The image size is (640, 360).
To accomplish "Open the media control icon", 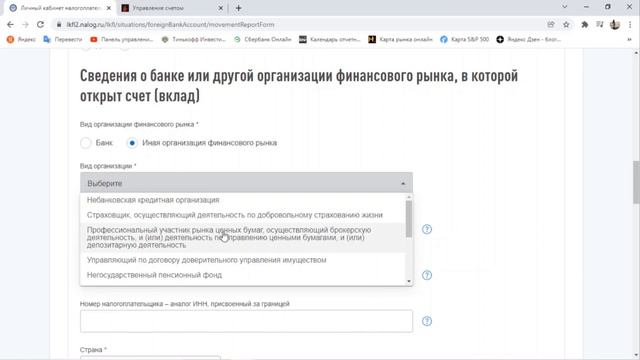I will pos(600,24).
